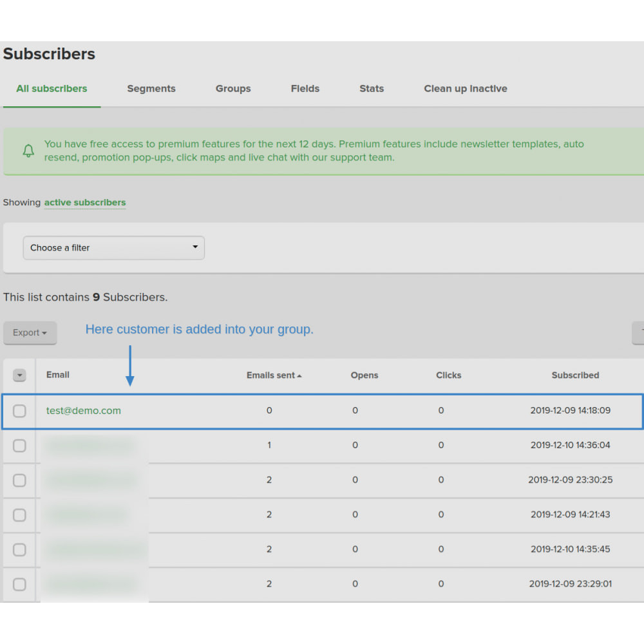Sort by Subscribed column header
This screenshot has width=644, height=644.
(x=575, y=375)
